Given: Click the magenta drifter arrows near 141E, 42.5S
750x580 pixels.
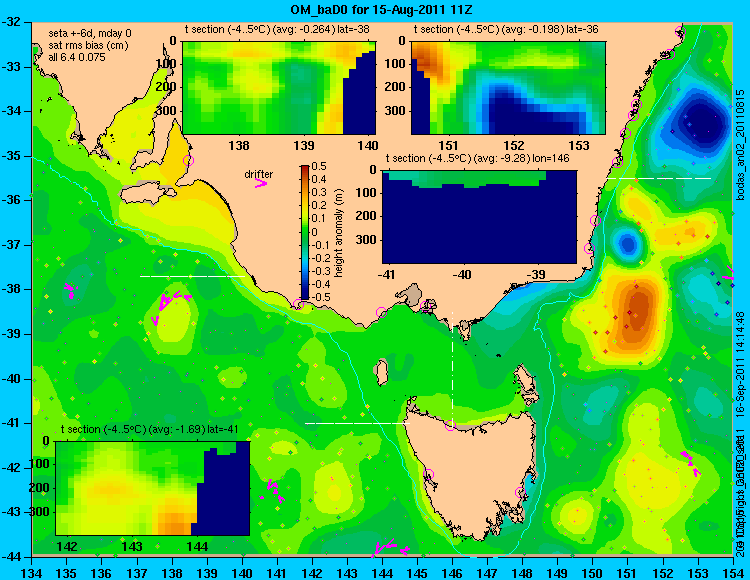Looking at the screenshot, I should 274,491.
